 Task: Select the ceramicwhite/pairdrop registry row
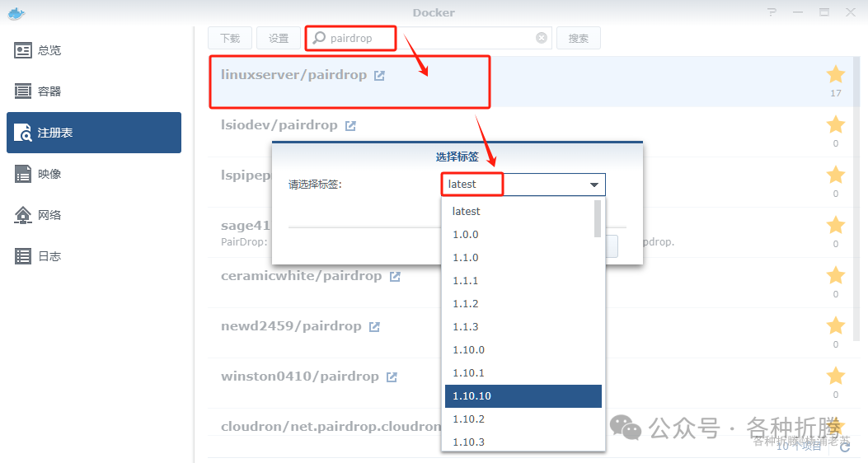pos(530,283)
